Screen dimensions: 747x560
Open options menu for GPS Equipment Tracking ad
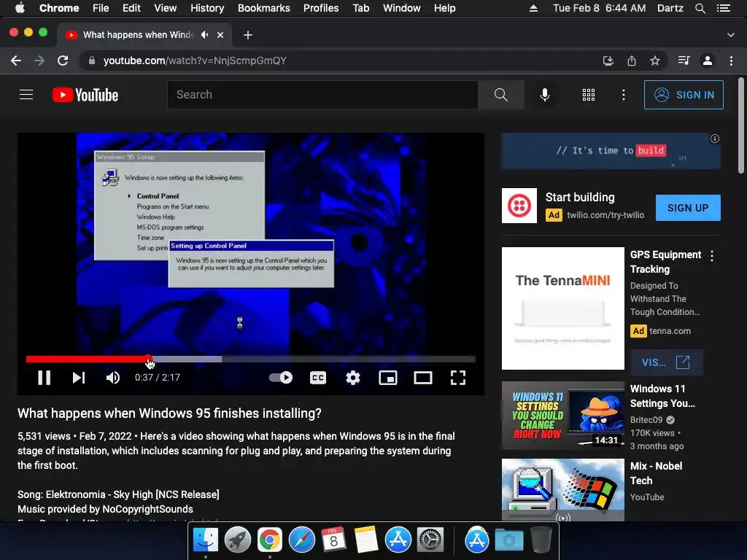(712, 256)
